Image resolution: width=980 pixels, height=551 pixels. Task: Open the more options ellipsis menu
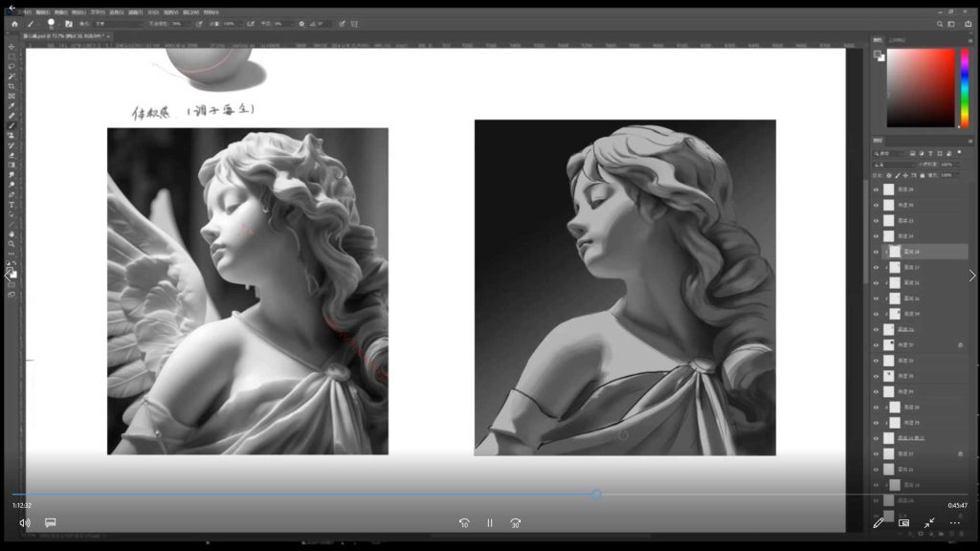[x=954, y=523]
